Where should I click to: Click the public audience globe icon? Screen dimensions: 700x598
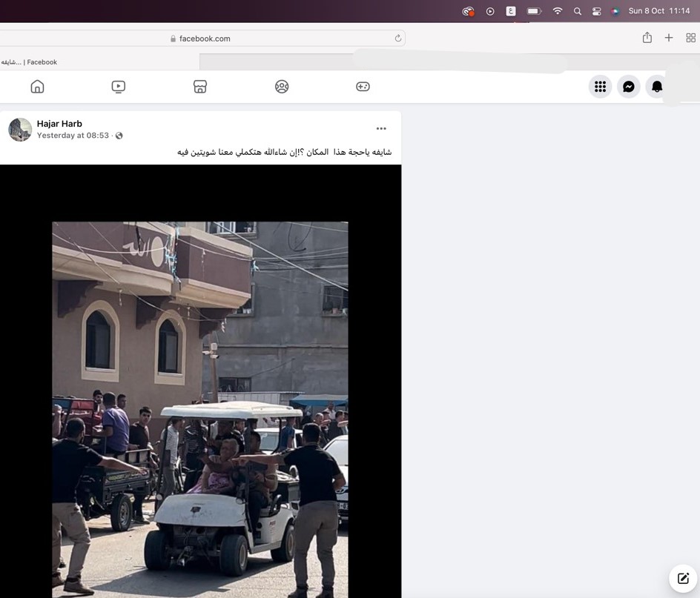coord(119,136)
